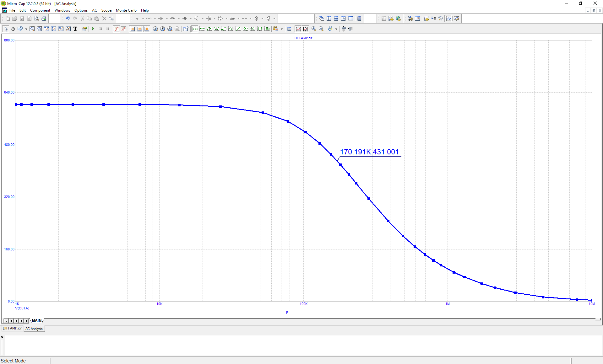Click the New file icon
This screenshot has height=364, width=603.
click(8, 19)
